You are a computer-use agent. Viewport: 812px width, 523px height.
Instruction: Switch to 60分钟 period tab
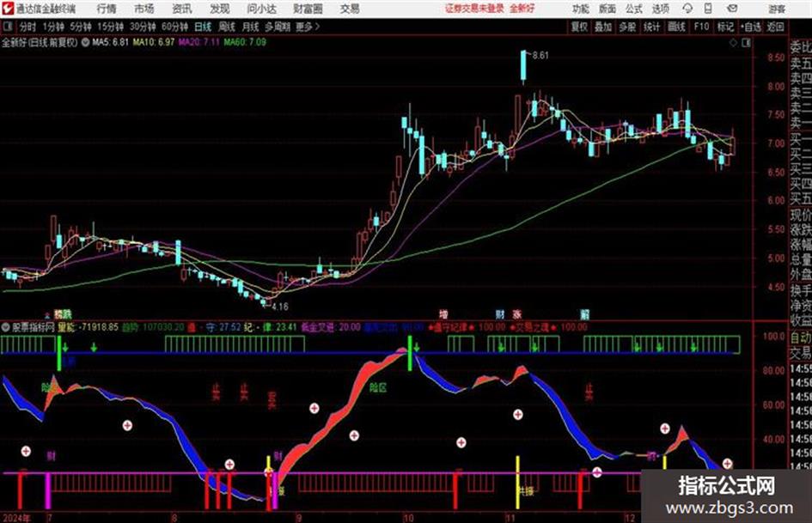[174, 27]
